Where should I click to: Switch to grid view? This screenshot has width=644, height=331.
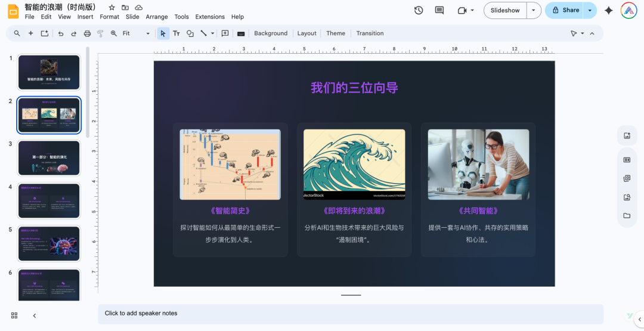coord(14,315)
